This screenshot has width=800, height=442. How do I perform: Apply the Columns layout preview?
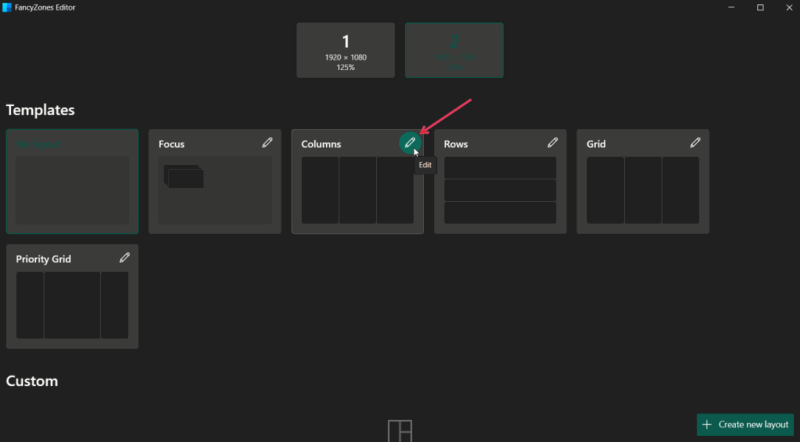click(x=357, y=190)
